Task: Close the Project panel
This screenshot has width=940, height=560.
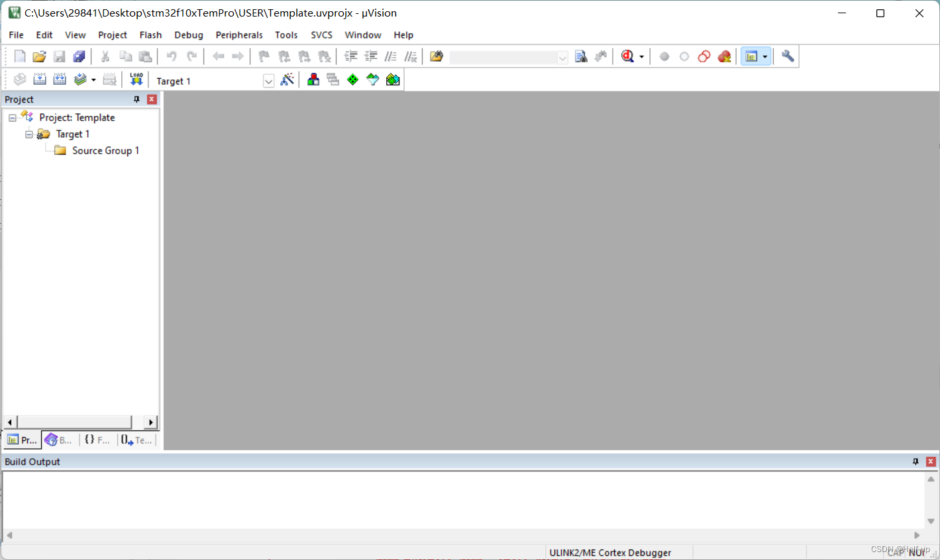Action: tap(152, 99)
